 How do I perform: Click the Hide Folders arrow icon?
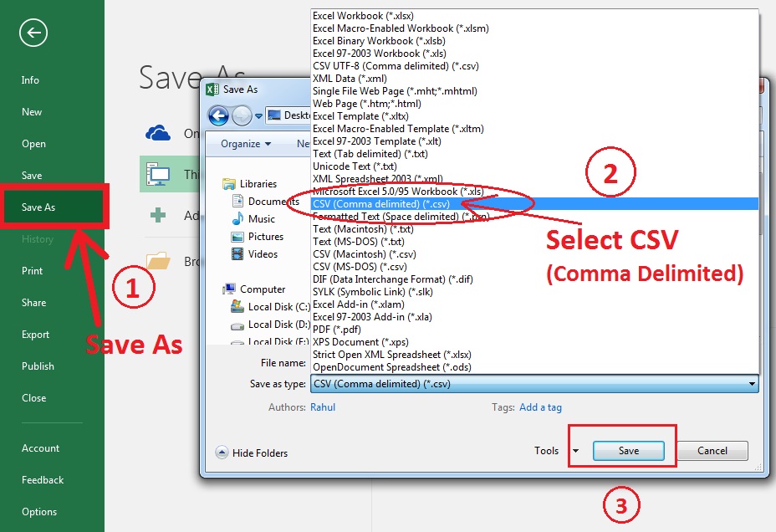tap(222, 453)
